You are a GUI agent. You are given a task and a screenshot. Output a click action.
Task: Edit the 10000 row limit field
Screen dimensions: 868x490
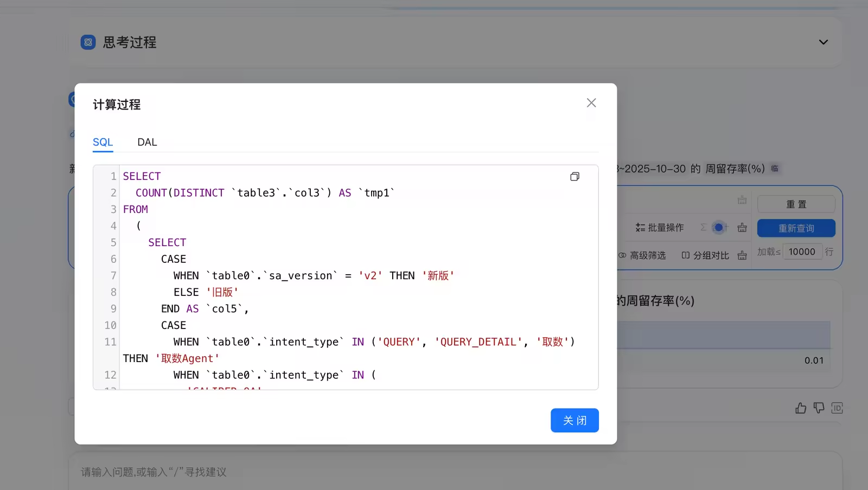(802, 252)
